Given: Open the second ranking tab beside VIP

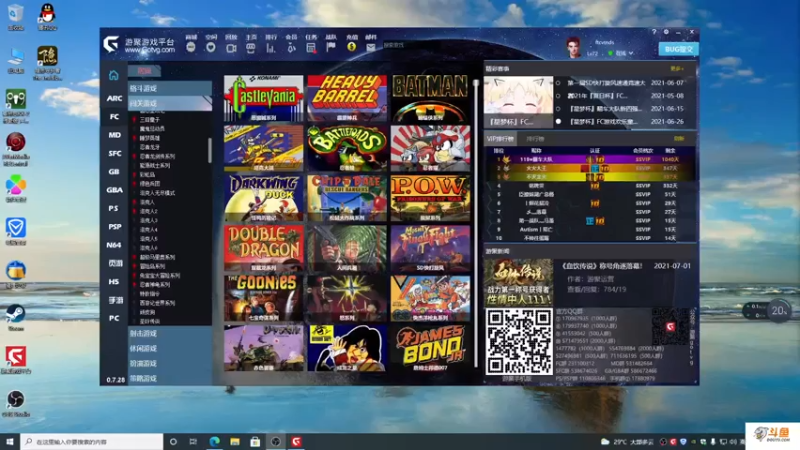Looking at the screenshot, I should [535, 139].
